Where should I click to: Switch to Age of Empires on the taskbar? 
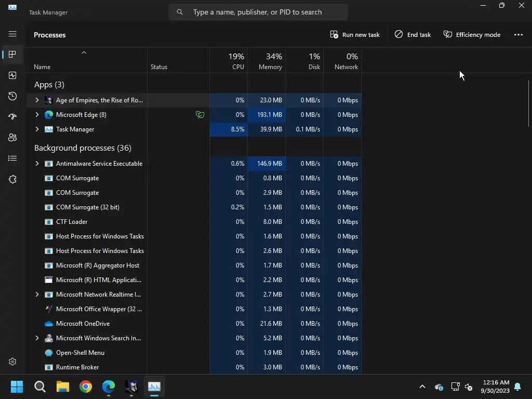[131, 387]
